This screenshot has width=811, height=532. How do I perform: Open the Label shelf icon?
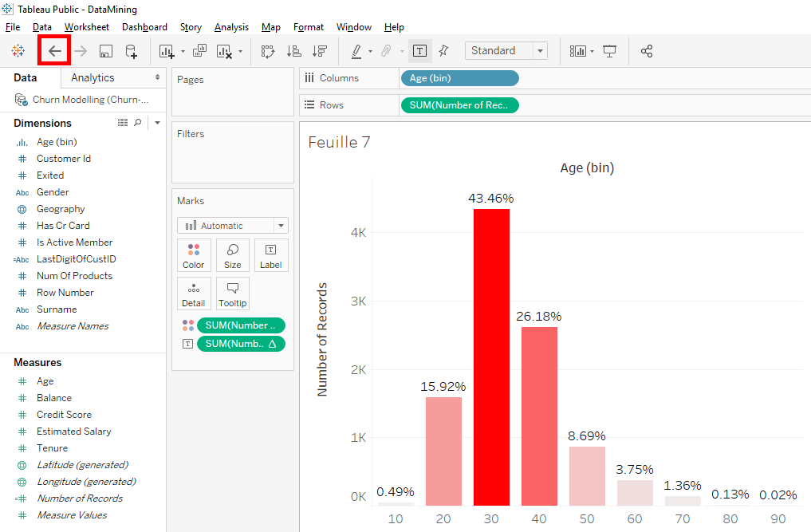[x=271, y=255]
